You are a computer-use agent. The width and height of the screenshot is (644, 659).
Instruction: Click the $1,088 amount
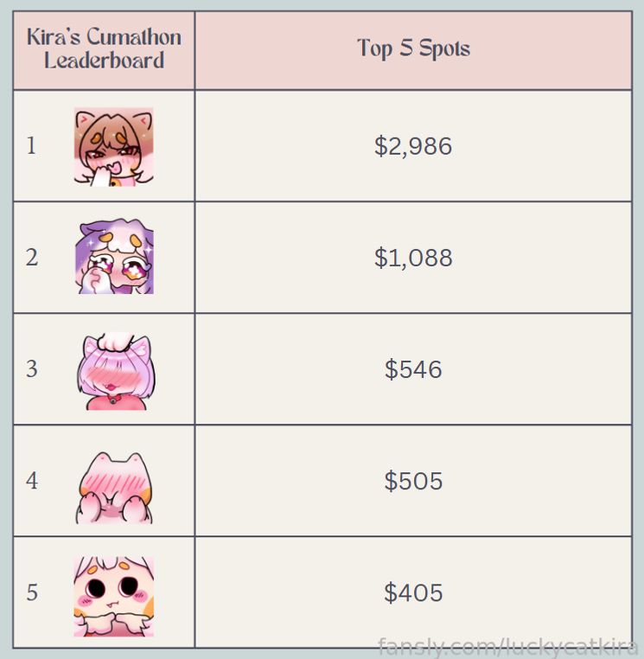pos(413,257)
